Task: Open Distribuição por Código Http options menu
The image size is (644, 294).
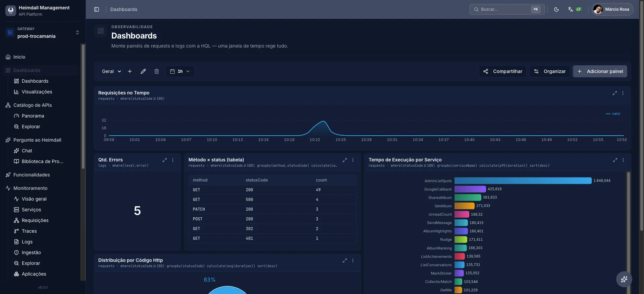Action: 353,261
